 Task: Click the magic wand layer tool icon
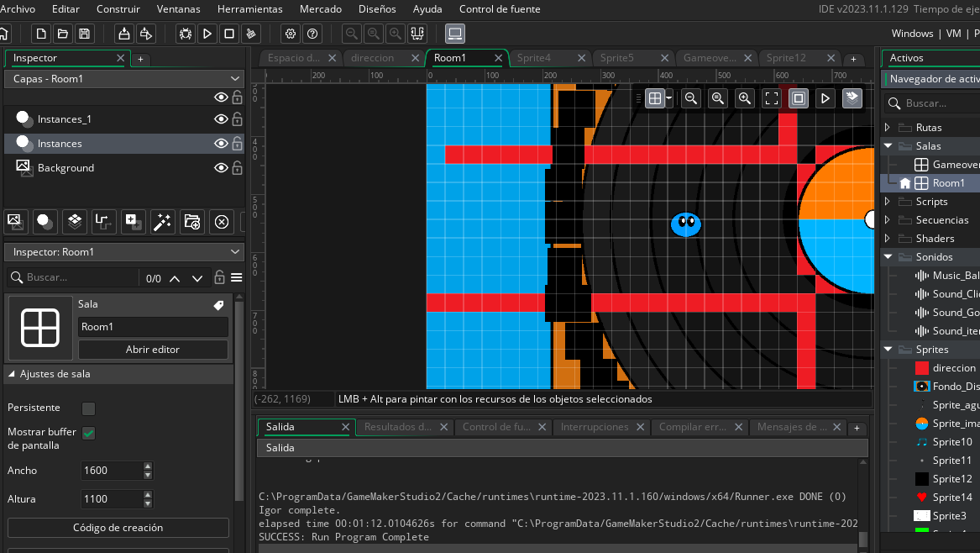tap(162, 222)
